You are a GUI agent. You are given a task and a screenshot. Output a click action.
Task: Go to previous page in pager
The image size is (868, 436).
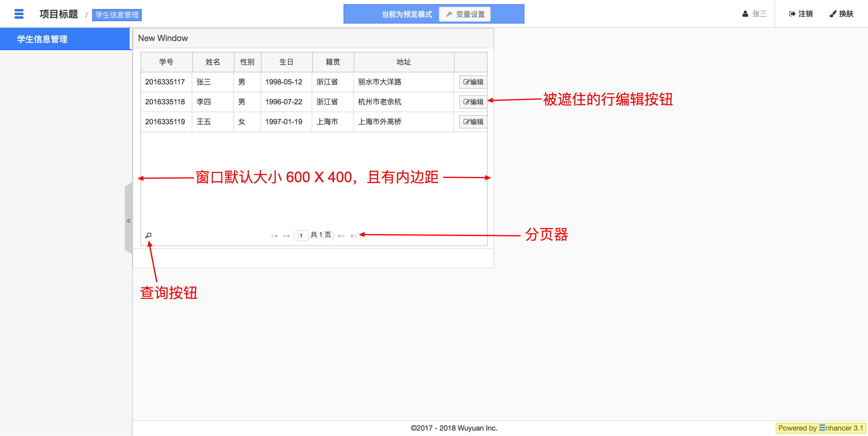[x=286, y=236]
